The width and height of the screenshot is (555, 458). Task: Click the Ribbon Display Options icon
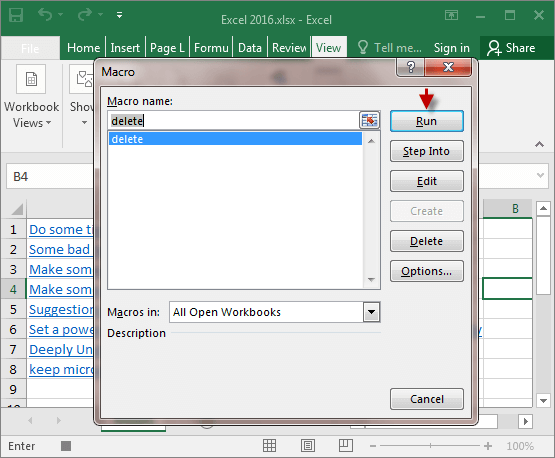pos(451,15)
